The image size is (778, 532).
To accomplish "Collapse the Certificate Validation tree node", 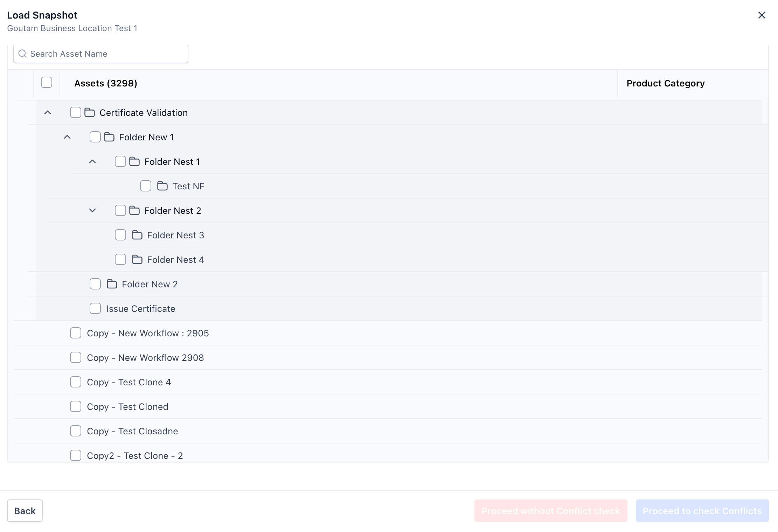I will (48, 112).
